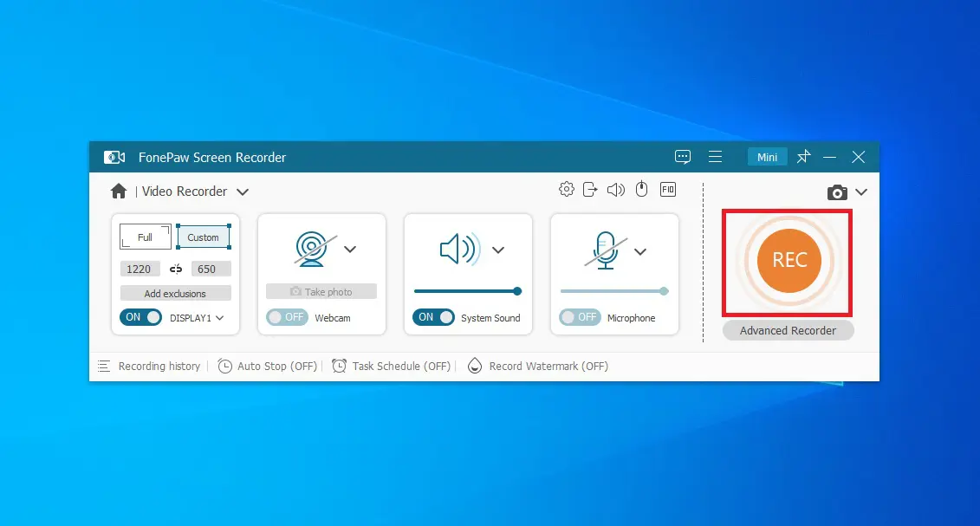Open mouse recording settings icon
980x526 pixels.
click(x=641, y=190)
